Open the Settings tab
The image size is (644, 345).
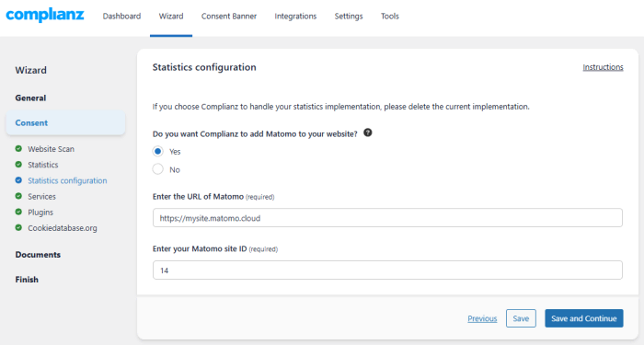349,16
